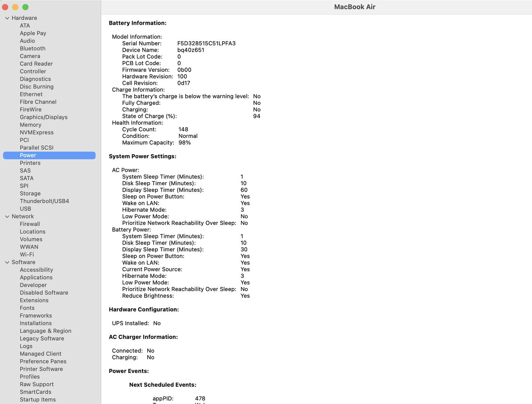The width and height of the screenshot is (532, 404).
Task: Select Managed Client item
Action: [40, 354]
